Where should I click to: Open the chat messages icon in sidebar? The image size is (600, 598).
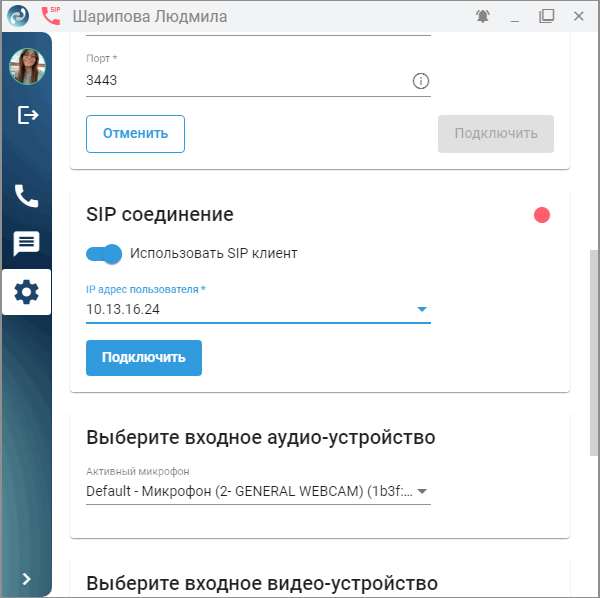pyautogui.click(x=26, y=243)
